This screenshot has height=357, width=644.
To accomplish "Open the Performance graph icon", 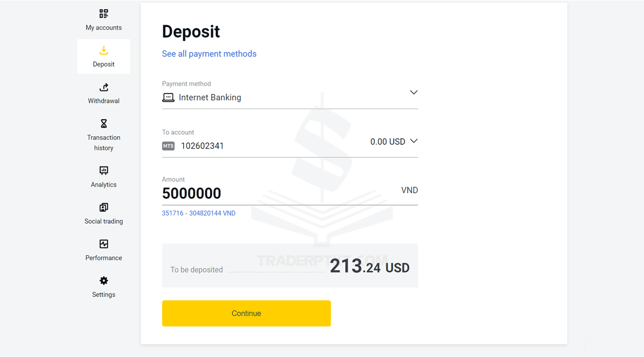I will pyautogui.click(x=104, y=244).
